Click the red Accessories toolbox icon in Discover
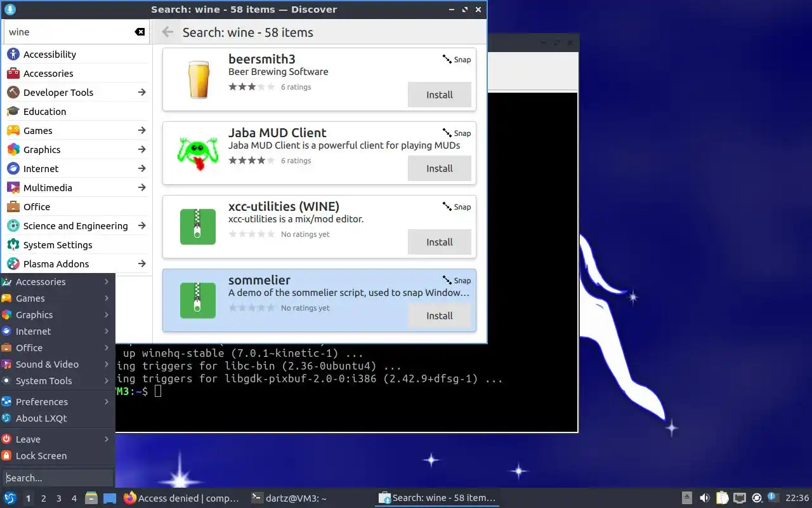Screen dimensions: 812x508 [13, 74]
